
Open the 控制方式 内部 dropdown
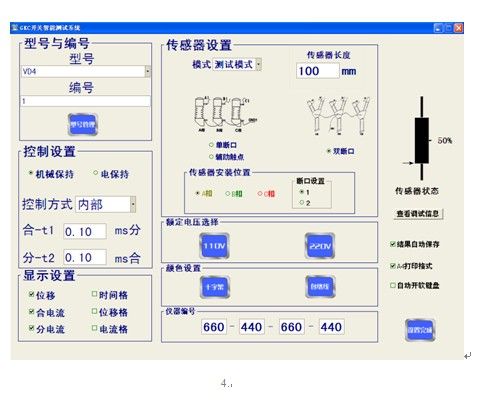click(x=133, y=204)
